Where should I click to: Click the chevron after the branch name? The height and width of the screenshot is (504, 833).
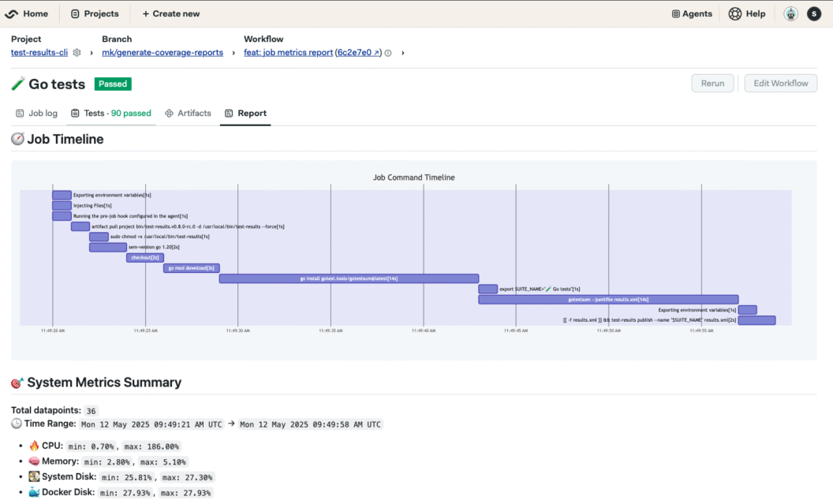point(233,53)
